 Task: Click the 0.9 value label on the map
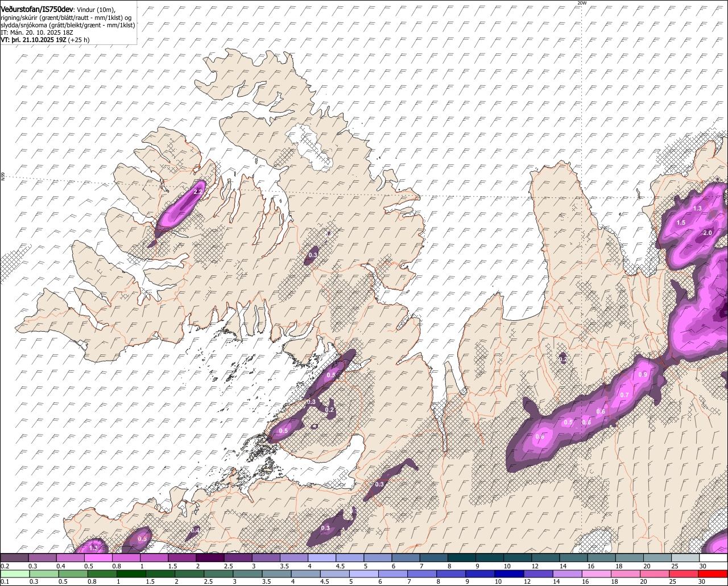[x=643, y=374]
